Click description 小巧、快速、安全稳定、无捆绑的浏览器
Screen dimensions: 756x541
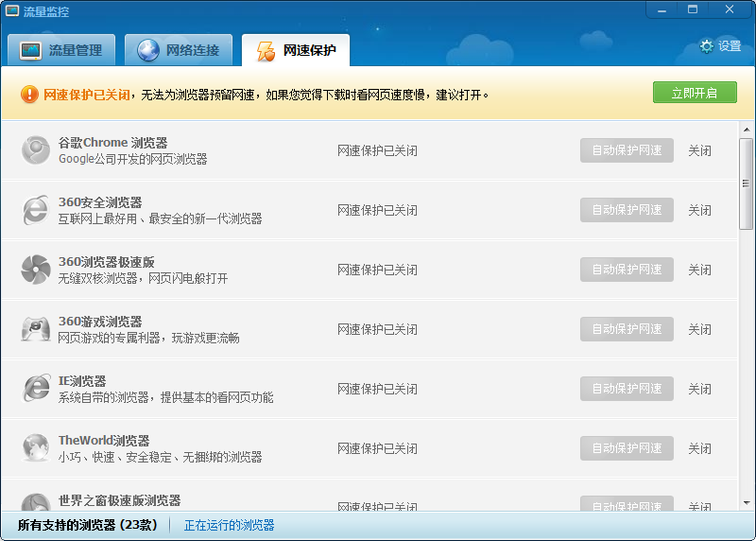coord(161,457)
